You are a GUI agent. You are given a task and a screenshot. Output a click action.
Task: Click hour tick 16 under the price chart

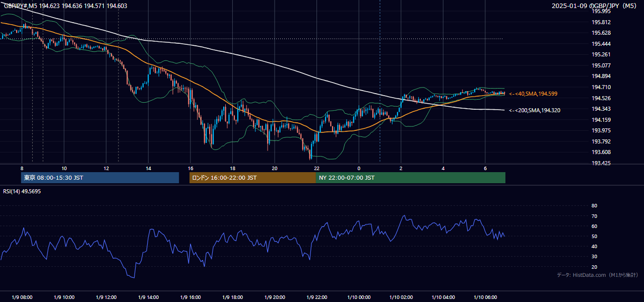tap(190, 168)
